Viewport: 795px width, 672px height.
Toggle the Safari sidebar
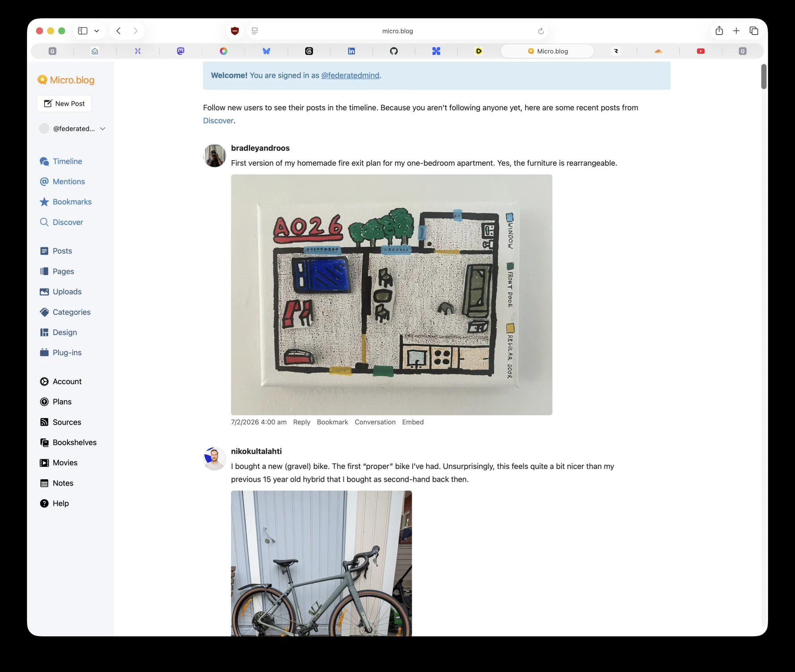click(x=83, y=31)
